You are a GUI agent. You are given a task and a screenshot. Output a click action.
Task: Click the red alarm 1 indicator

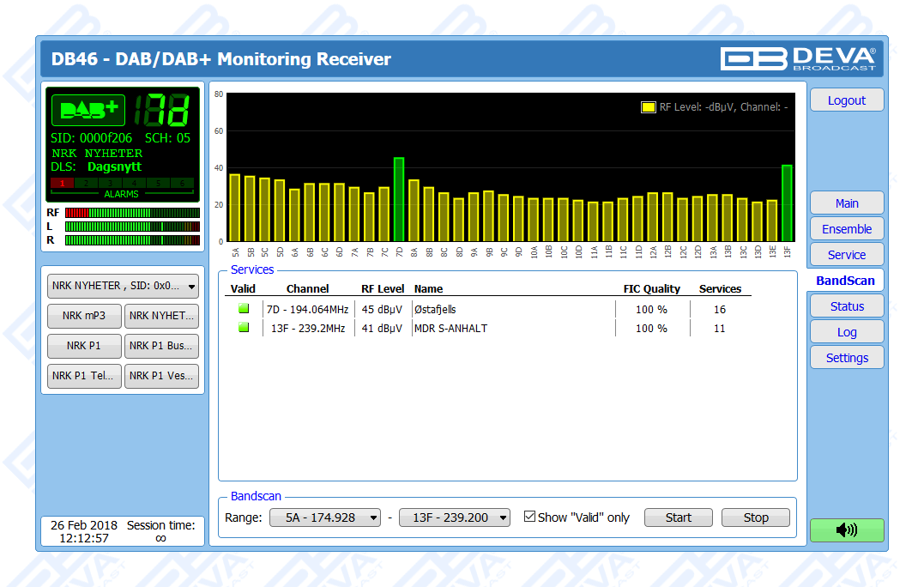pos(62,183)
